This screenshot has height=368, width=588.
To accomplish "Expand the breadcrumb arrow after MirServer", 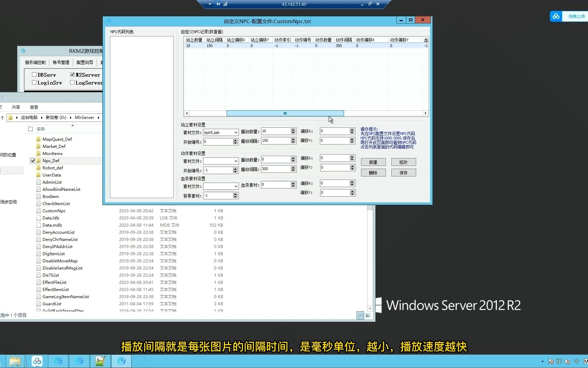I will pos(98,118).
